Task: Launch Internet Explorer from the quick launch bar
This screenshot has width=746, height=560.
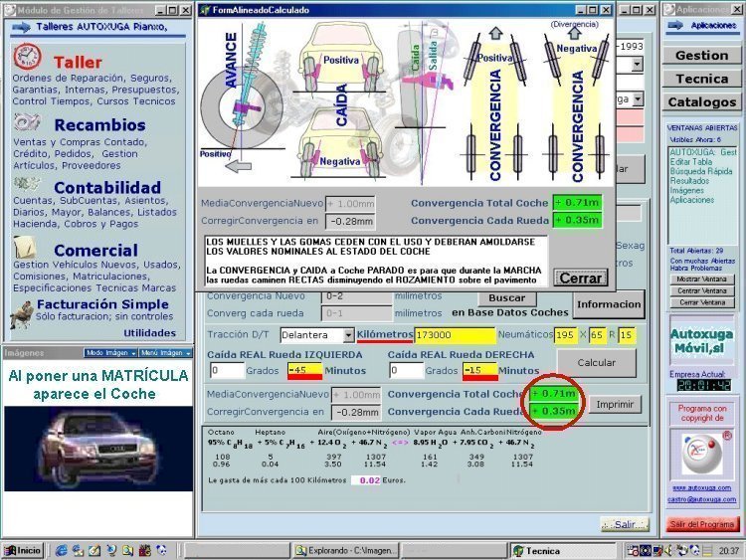Action: (61, 550)
